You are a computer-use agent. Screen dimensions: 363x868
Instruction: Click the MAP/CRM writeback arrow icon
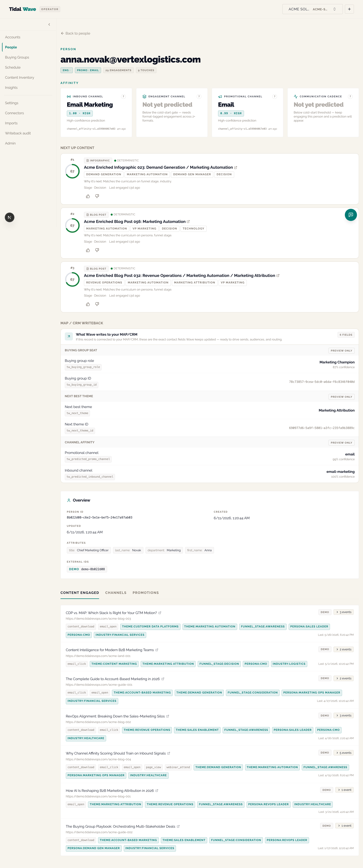pyautogui.click(x=69, y=336)
